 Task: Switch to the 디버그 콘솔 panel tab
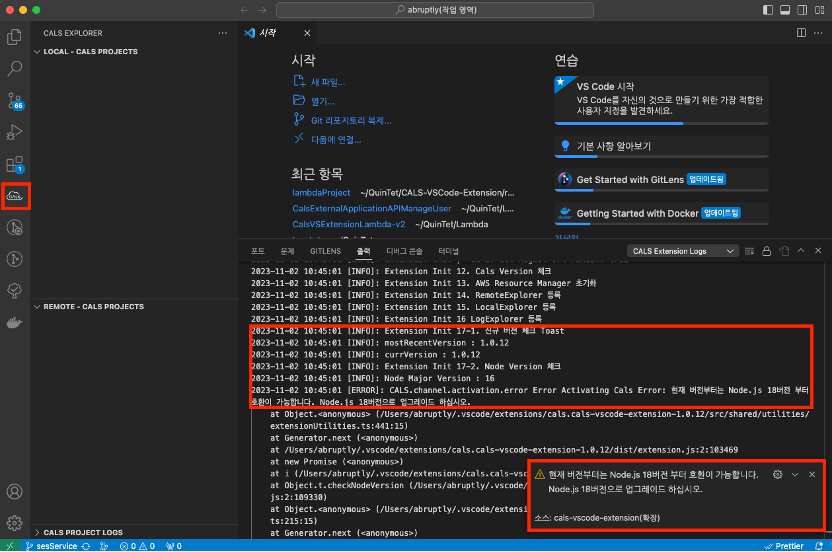(x=404, y=251)
